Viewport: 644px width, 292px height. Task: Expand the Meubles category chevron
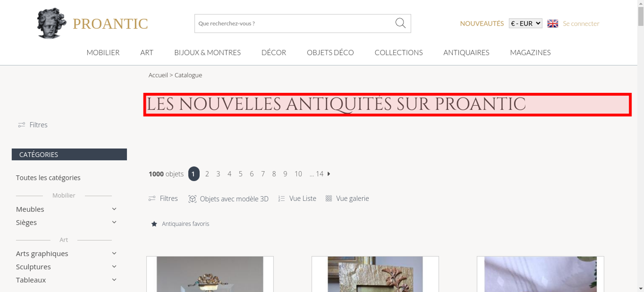[114, 209]
